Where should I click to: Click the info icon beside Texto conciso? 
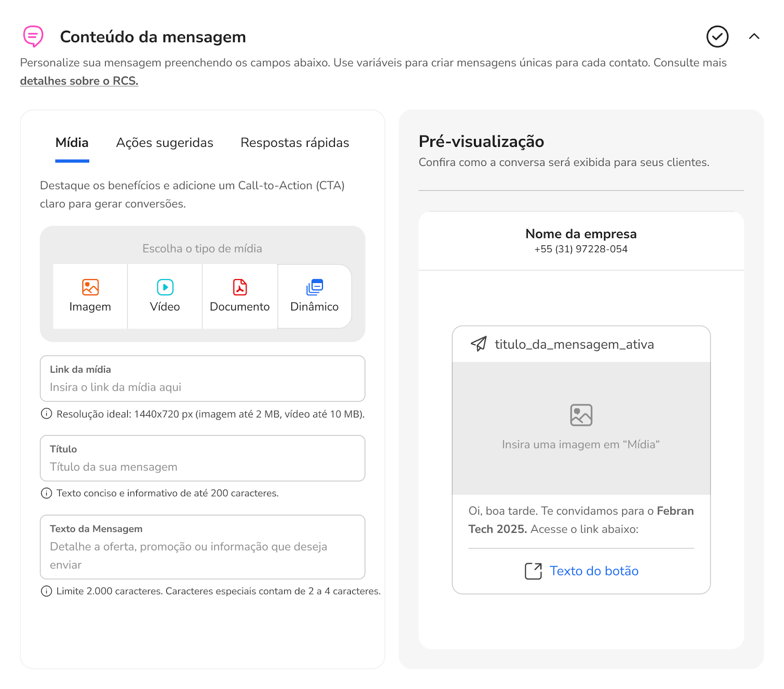pos(46,493)
